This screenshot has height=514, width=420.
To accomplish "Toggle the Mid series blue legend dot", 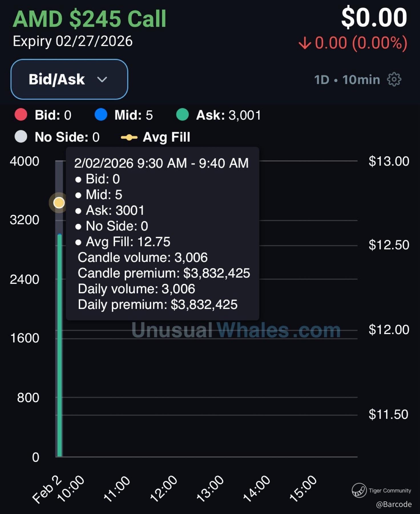I will 101,115.
